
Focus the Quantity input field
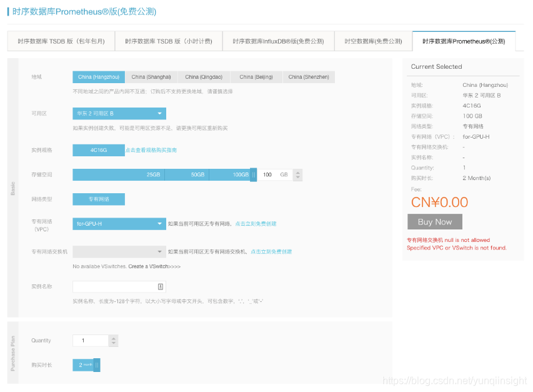coord(91,341)
